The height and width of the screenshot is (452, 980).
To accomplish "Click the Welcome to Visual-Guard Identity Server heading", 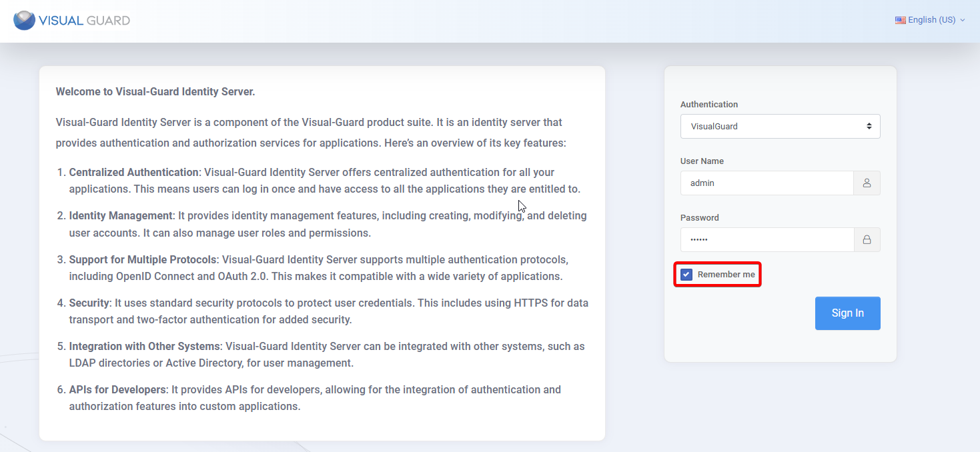I will 155,92.
